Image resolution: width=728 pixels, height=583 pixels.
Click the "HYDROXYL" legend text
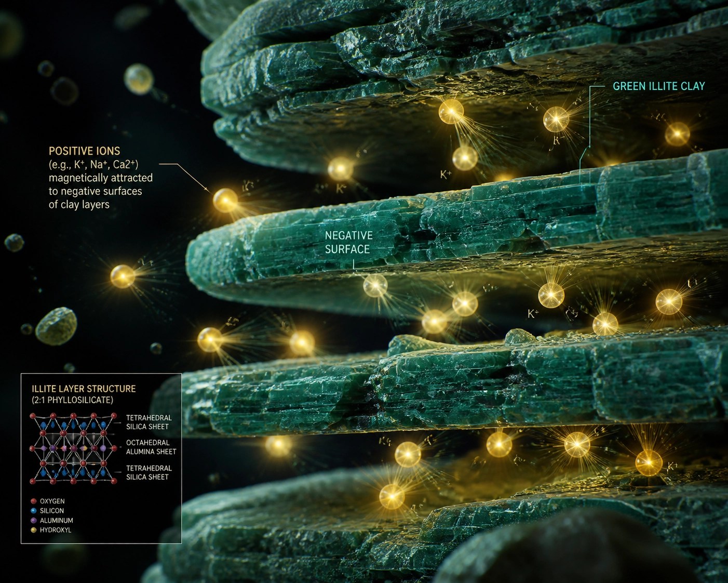pyautogui.click(x=56, y=530)
